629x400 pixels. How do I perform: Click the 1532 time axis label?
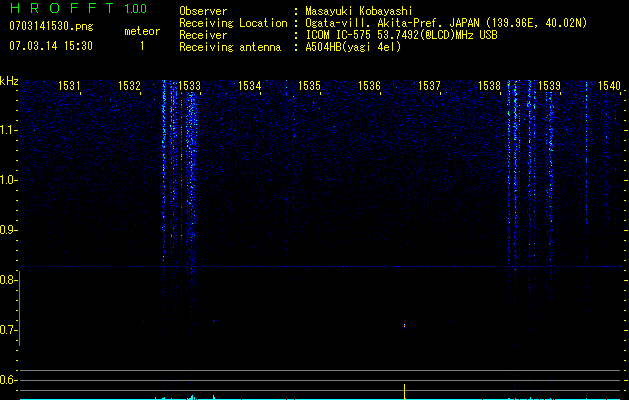tap(129, 86)
